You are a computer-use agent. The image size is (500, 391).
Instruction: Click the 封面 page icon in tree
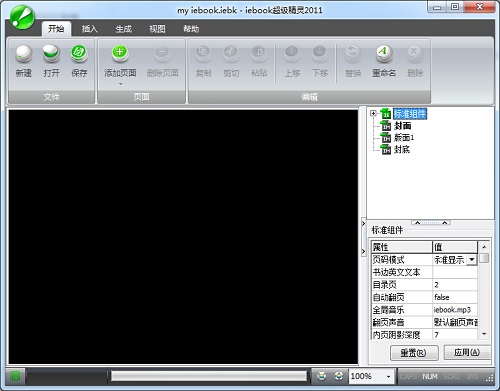point(386,126)
